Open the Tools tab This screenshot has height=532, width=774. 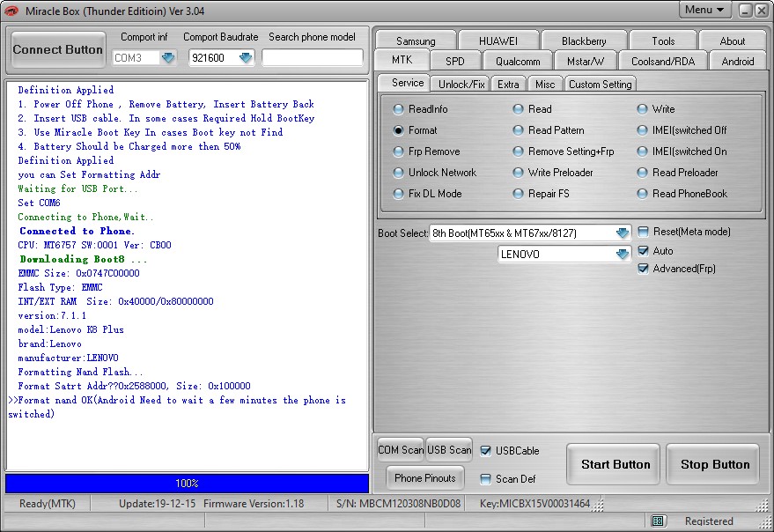click(663, 41)
